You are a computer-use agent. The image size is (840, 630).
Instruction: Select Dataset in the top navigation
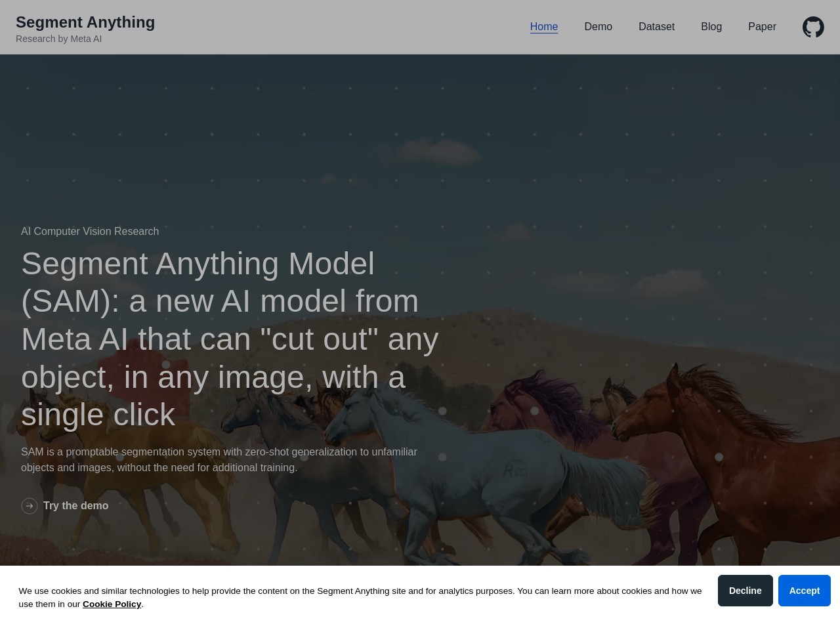tap(656, 27)
